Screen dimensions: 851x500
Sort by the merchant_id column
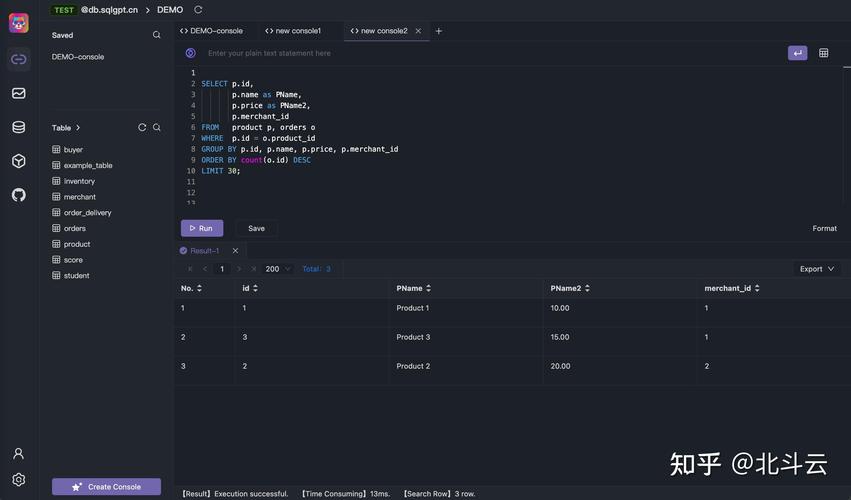click(757, 288)
